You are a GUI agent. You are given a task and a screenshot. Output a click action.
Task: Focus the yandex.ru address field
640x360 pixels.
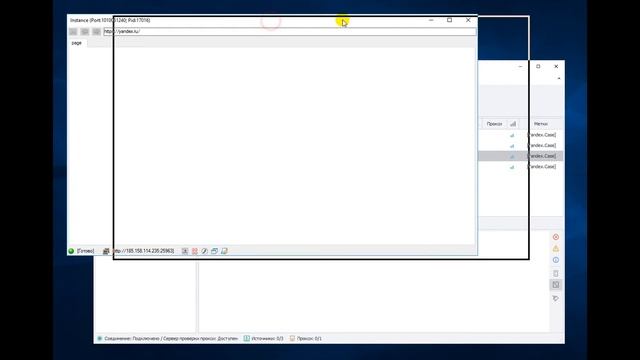[x=290, y=31]
